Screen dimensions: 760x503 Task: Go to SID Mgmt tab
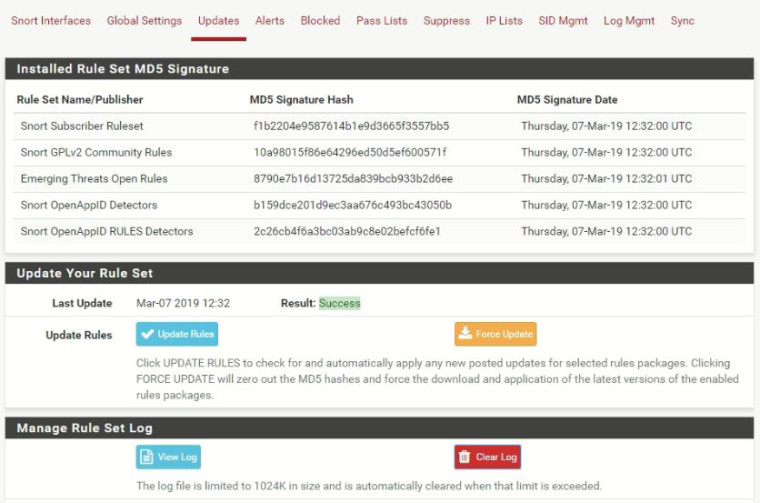563,21
